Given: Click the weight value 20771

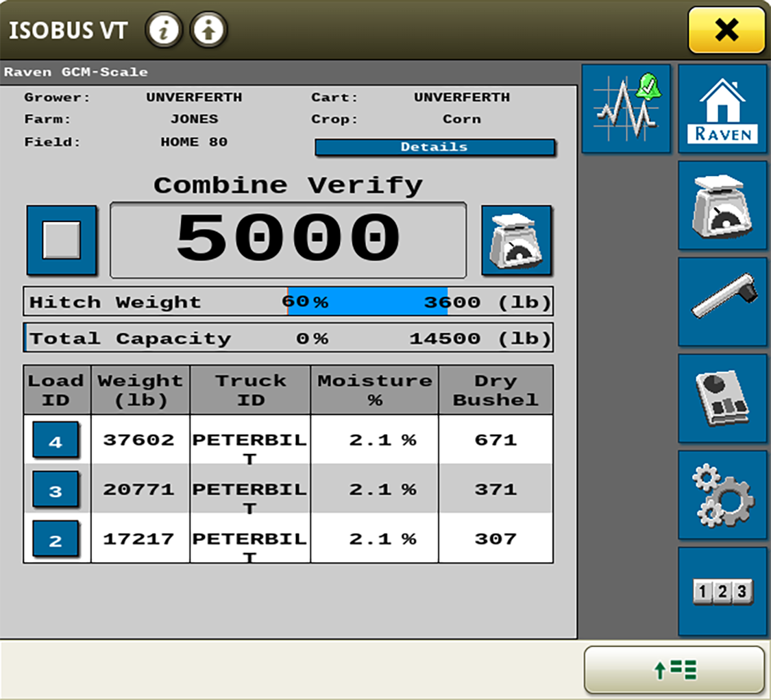Looking at the screenshot, I should [x=138, y=490].
